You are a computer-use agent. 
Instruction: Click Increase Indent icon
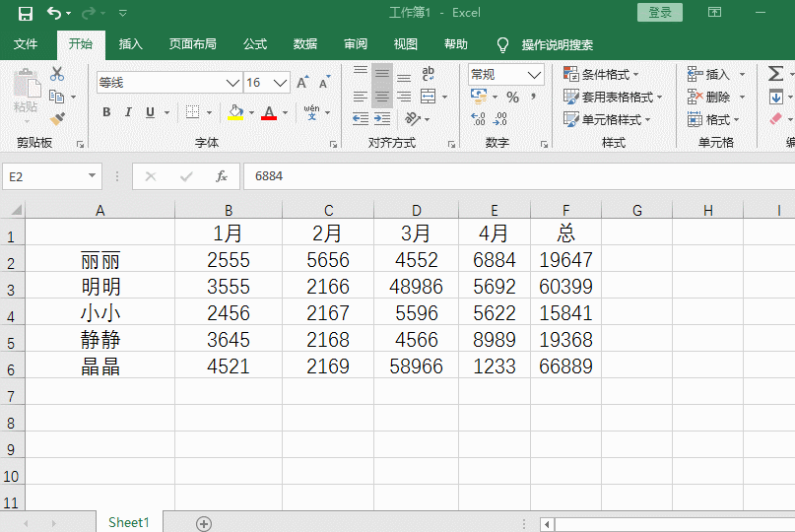coord(382,119)
